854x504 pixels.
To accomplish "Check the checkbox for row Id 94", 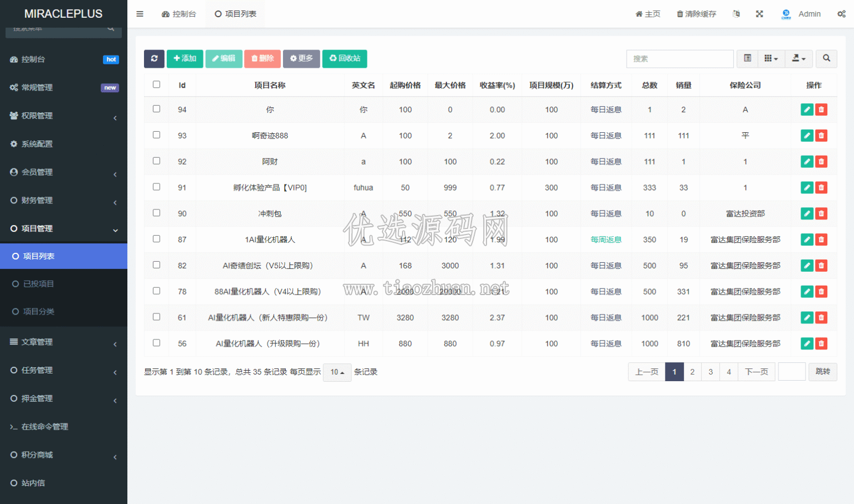I will (156, 109).
